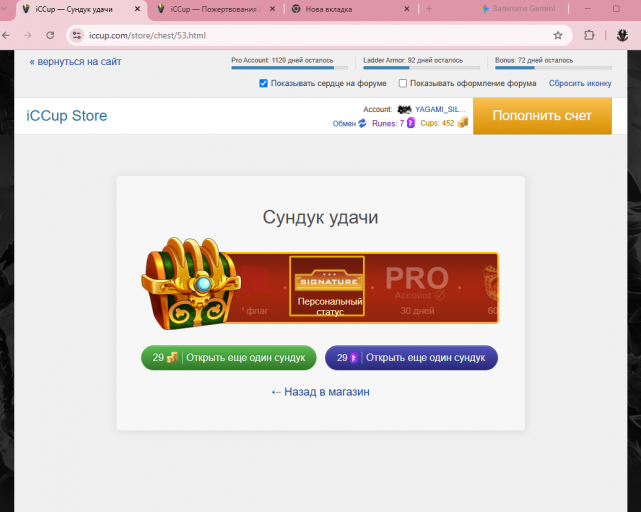
Task: Close the iCCup Пожертвования tab
Action: (273, 9)
